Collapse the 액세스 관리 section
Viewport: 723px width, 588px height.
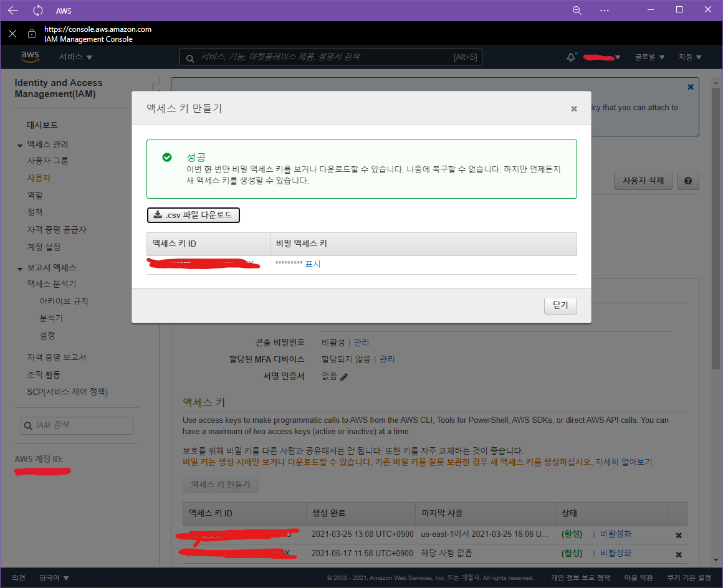click(x=20, y=146)
